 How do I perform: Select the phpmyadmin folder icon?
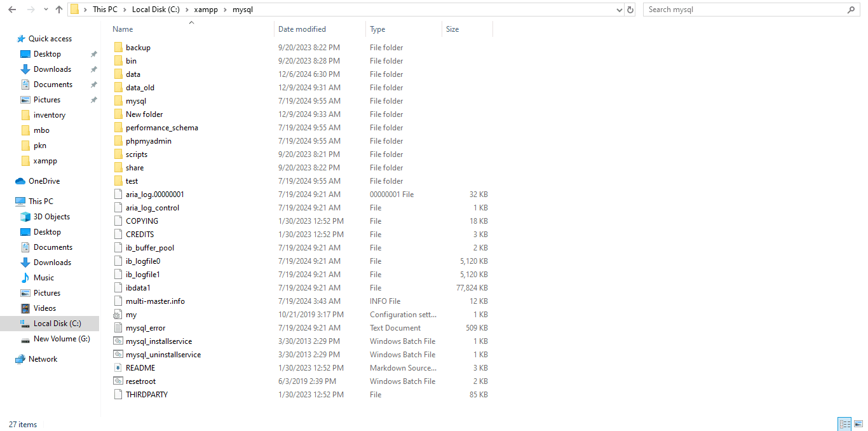(x=118, y=141)
